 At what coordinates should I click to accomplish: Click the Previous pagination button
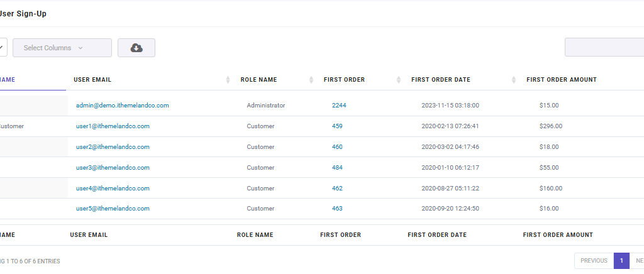[x=594, y=261]
